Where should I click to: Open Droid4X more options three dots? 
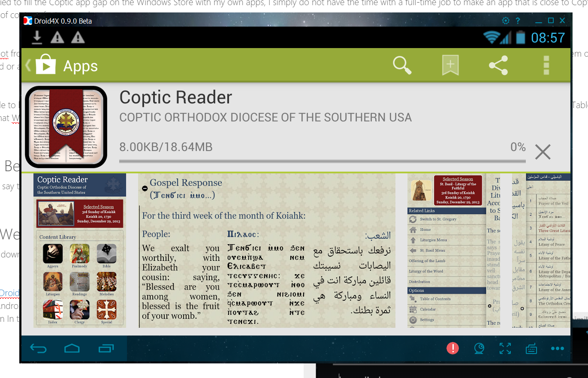pyautogui.click(x=557, y=348)
